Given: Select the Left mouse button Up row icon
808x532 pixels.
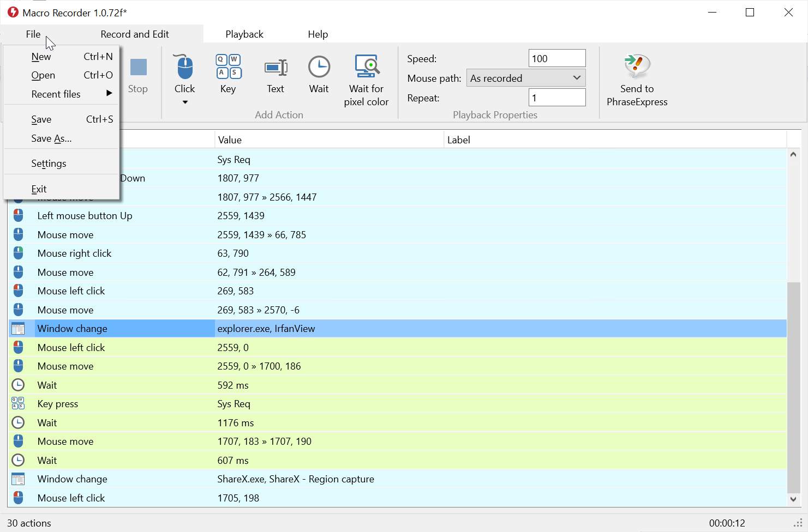Looking at the screenshot, I should pos(18,216).
